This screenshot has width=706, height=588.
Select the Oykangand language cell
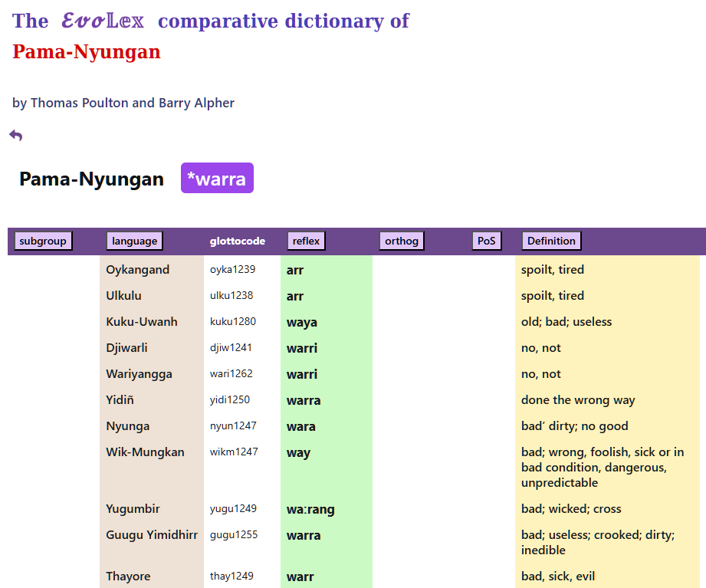[138, 269]
